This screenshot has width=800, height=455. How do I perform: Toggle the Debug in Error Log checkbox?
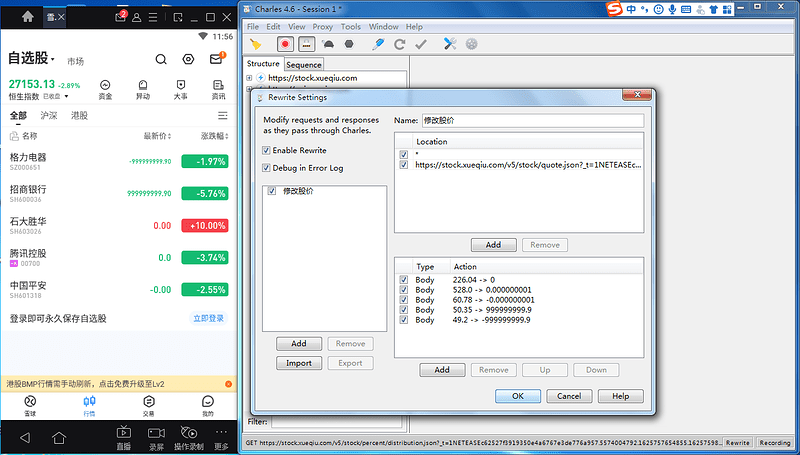tap(266, 168)
